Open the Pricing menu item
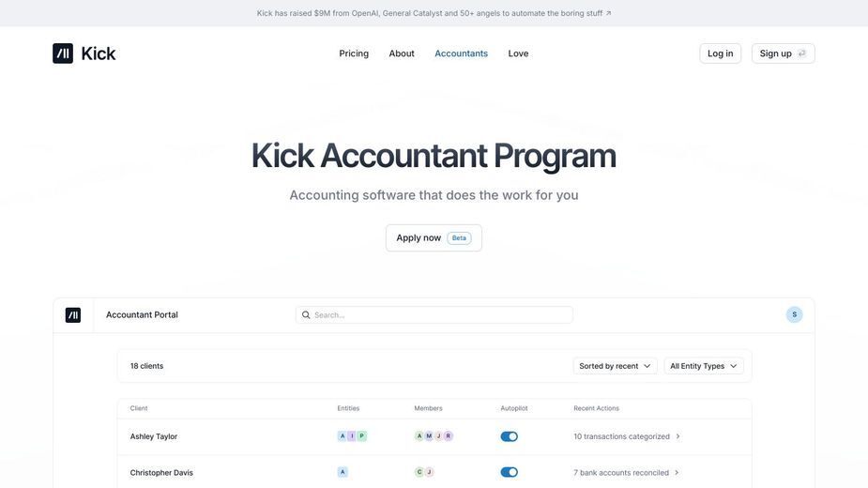 click(x=354, y=53)
